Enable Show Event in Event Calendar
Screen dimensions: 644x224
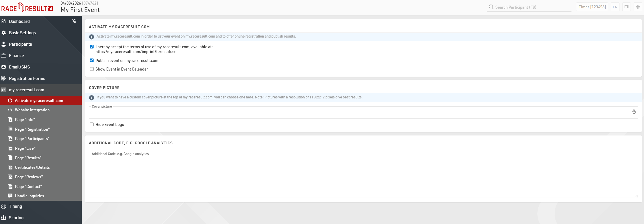click(x=92, y=69)
